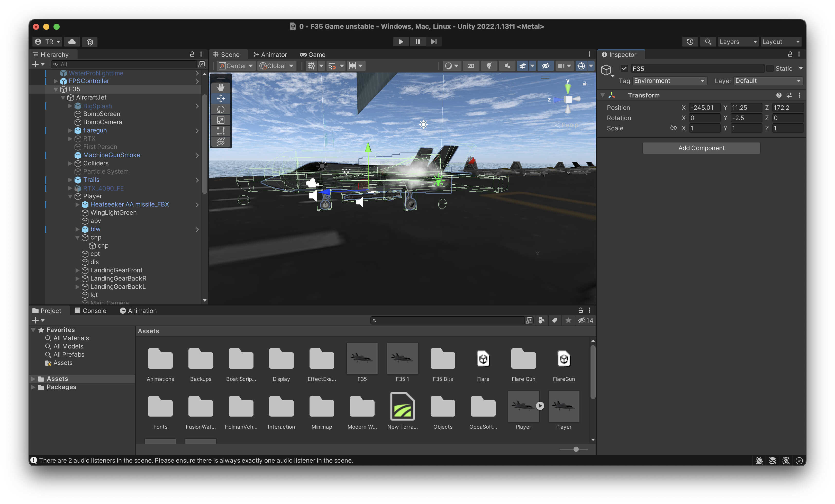The image size is (835, 504).
Task: Switch to the Game tab
Action: [x=312, y=54]
